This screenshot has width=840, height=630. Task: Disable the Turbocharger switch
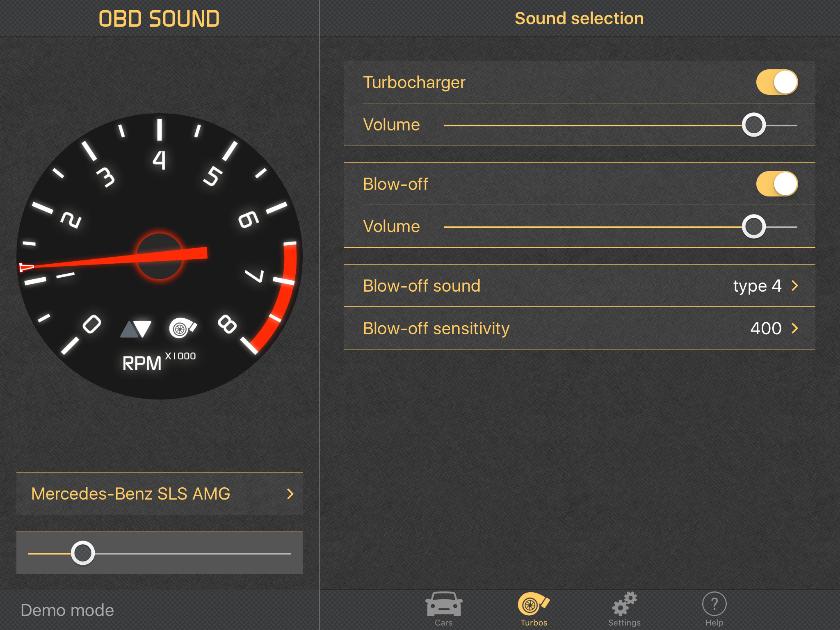click(x=776, y=82)
